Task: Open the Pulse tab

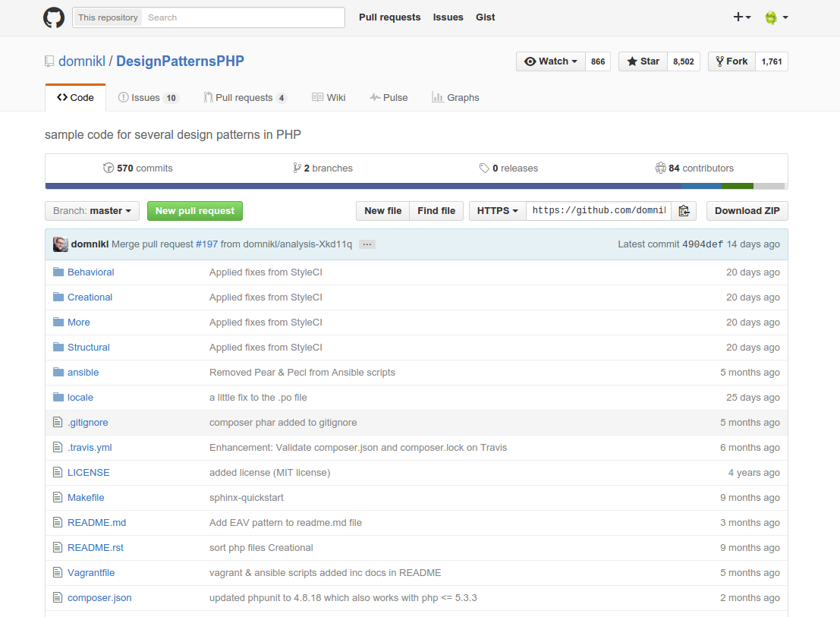Action: 389,97
